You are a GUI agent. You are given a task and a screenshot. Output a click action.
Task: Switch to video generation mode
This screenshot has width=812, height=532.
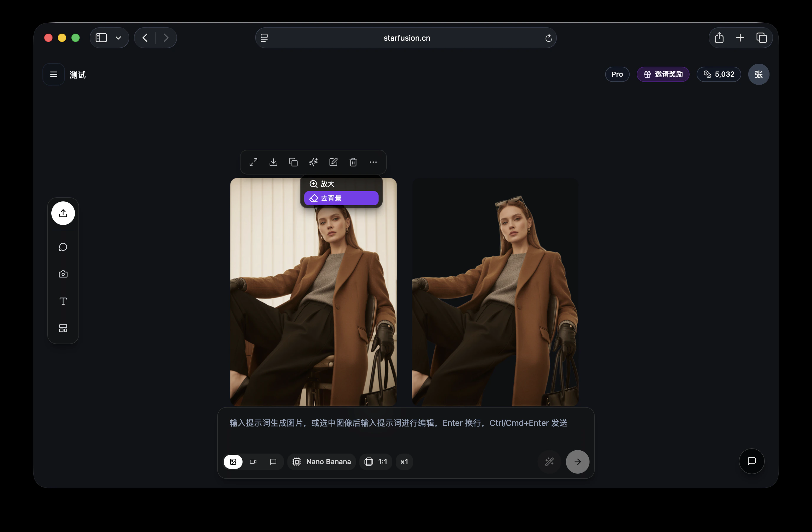tap(253, 462)
